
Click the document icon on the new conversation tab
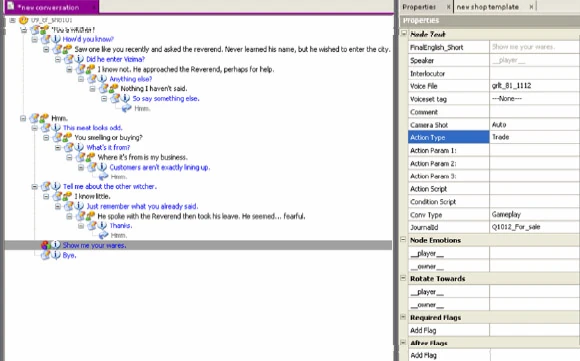click(11, 6)
